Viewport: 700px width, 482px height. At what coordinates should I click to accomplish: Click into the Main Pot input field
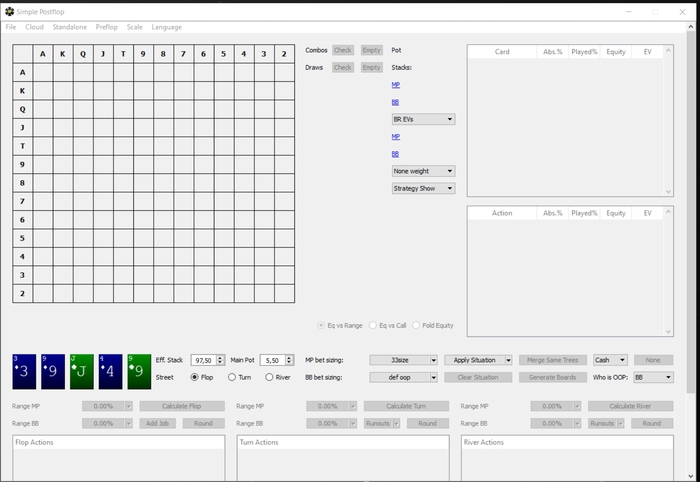coord(273,360)
